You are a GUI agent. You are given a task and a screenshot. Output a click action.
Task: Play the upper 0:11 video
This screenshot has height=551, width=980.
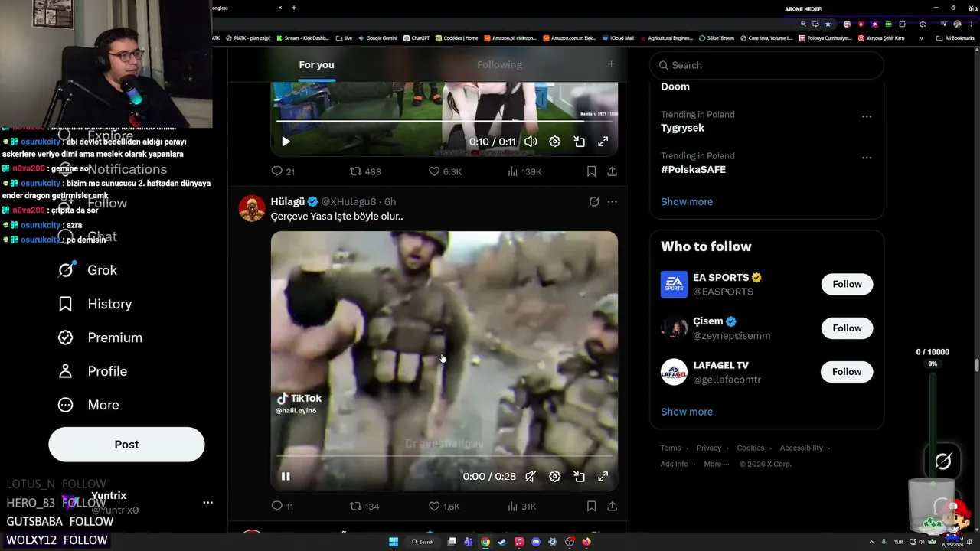(x=286, y=142)
